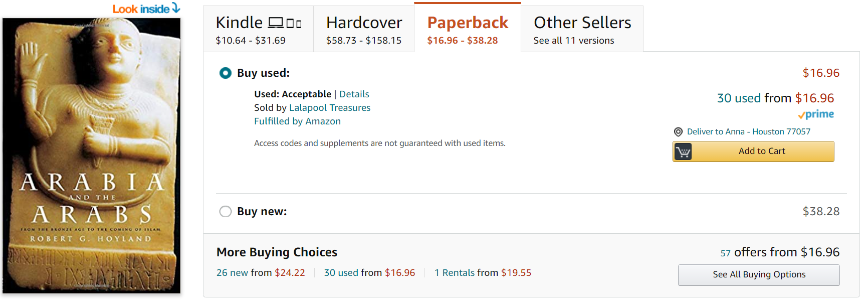Open the Arabia and the Arabs cover
868x306 pixels.
[x=91, y=156]
